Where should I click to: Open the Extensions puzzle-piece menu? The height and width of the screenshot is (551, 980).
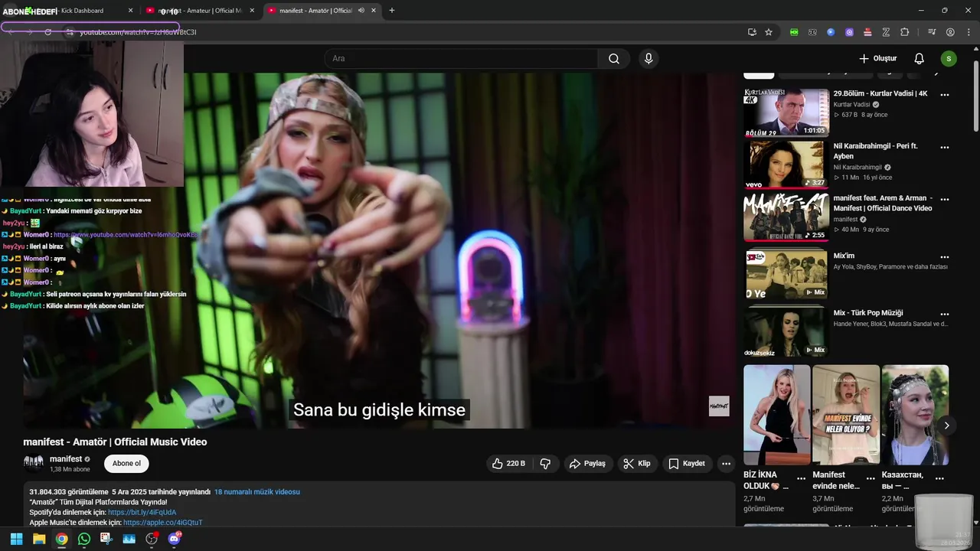[904, 32]
